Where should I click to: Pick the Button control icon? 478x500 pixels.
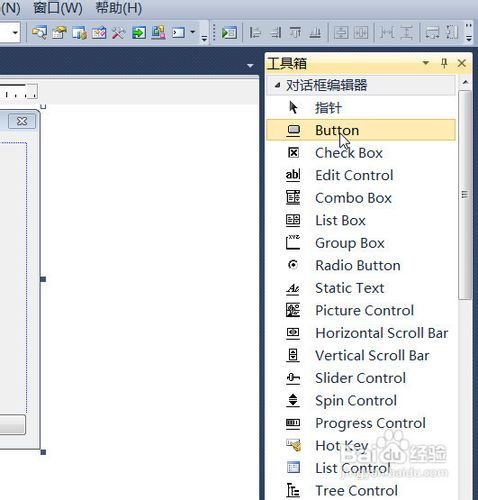[293, 130]
